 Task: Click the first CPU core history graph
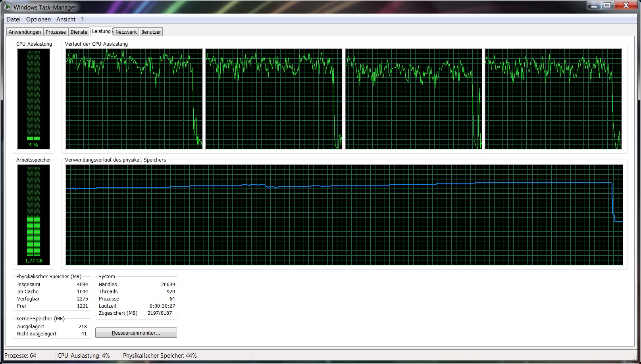(x=134, y=99)
